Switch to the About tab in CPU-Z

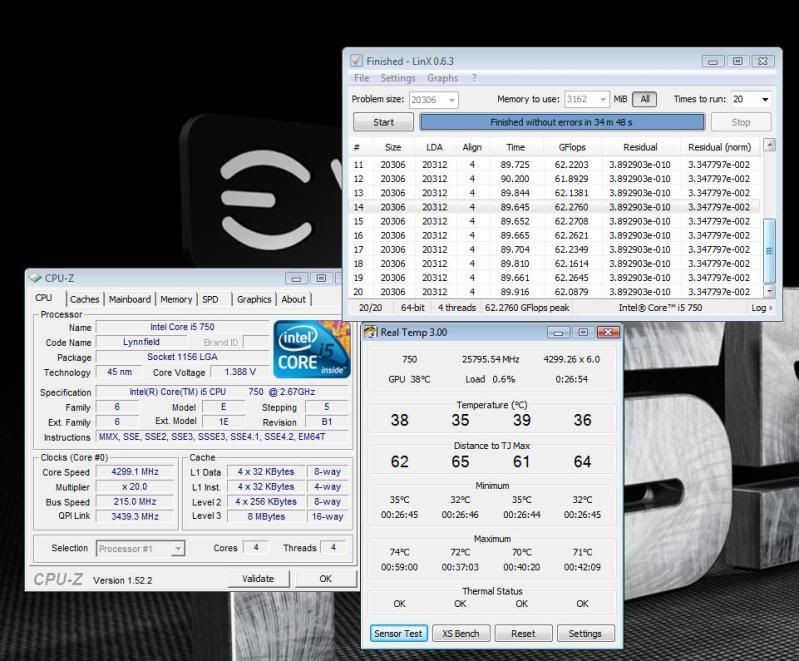click(x=294, y=299)
